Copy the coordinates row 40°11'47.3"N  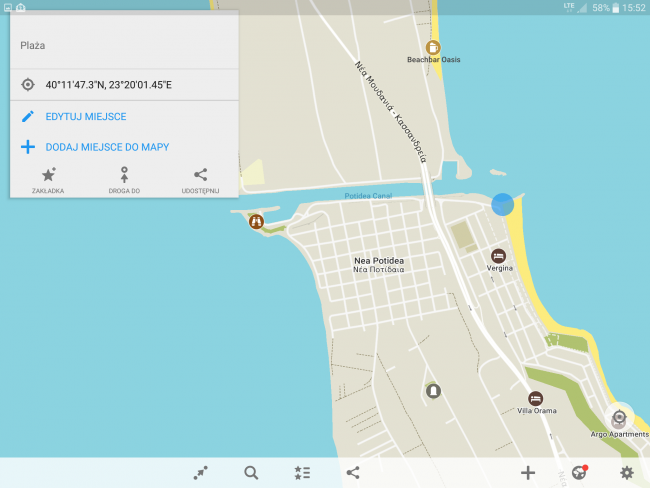tap(124, 85)
